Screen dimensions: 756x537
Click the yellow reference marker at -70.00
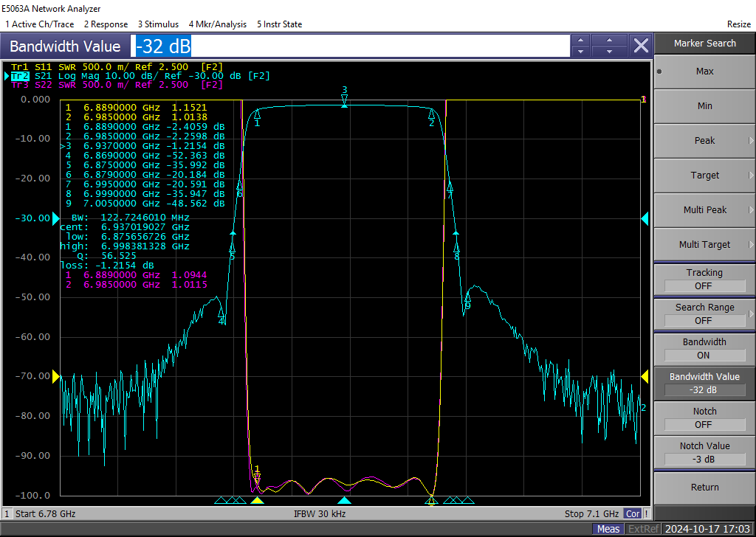click(x=55, y=376)
